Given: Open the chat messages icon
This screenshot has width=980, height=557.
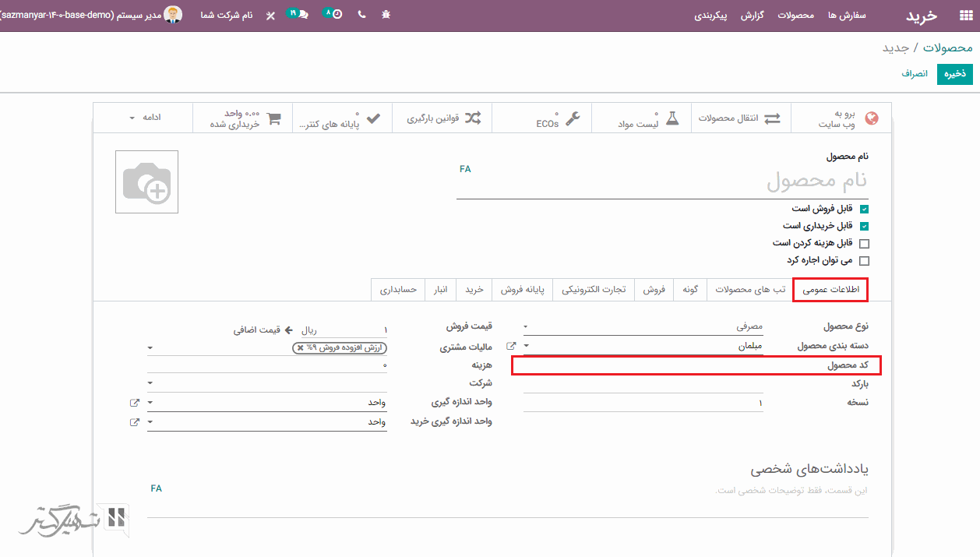Looking at the screenshot, I should (x=298, y=14).
